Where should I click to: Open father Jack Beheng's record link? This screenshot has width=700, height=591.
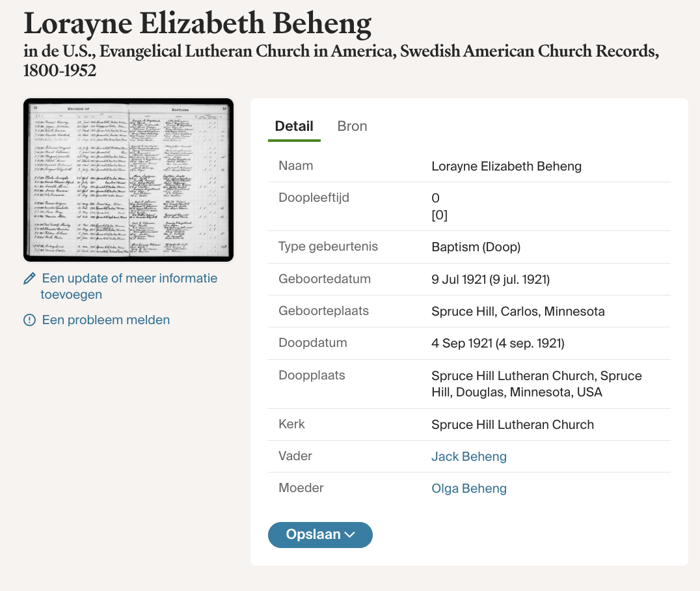468,456
